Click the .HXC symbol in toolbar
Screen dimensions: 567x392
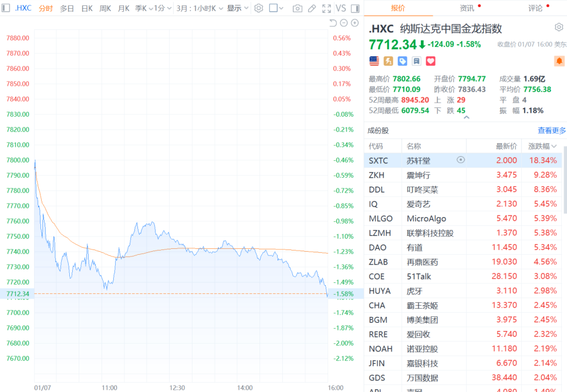(23, 8)
